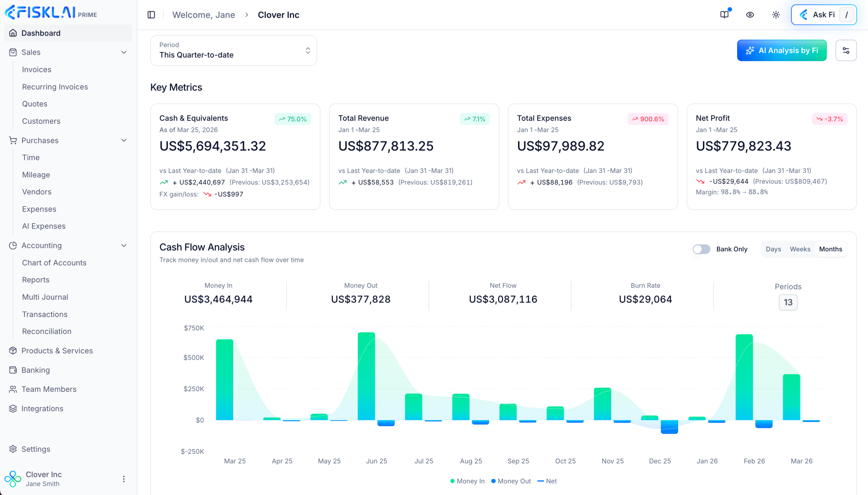Open documentation via the book icon
This screenshot has height=495, width=868.
(725, 15)
